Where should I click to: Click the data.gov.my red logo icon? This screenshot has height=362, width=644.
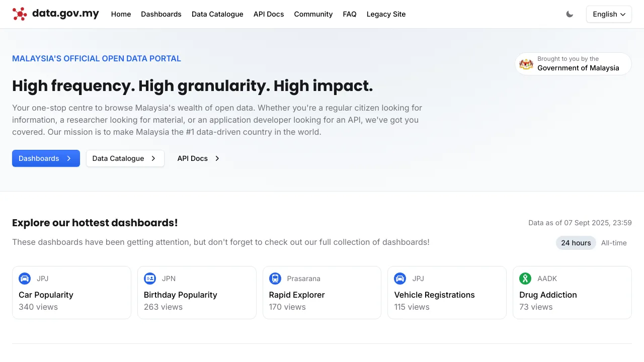[20, 14]
